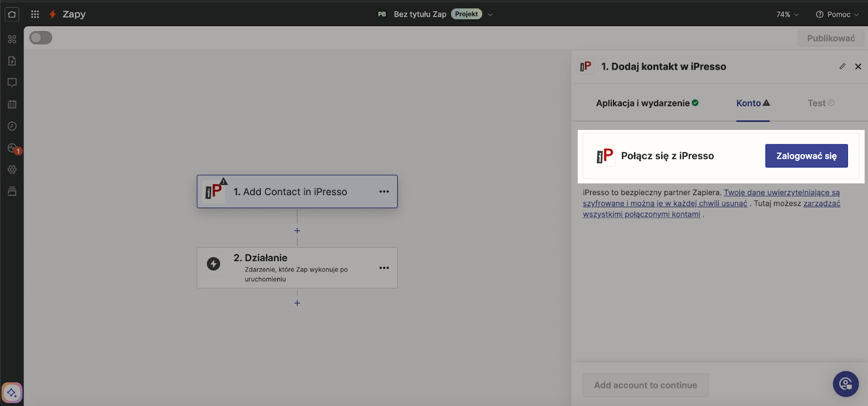Select the Add Contact in iPresso step
The width and height of the screenshot is (868, 406).
click(297, 191)
